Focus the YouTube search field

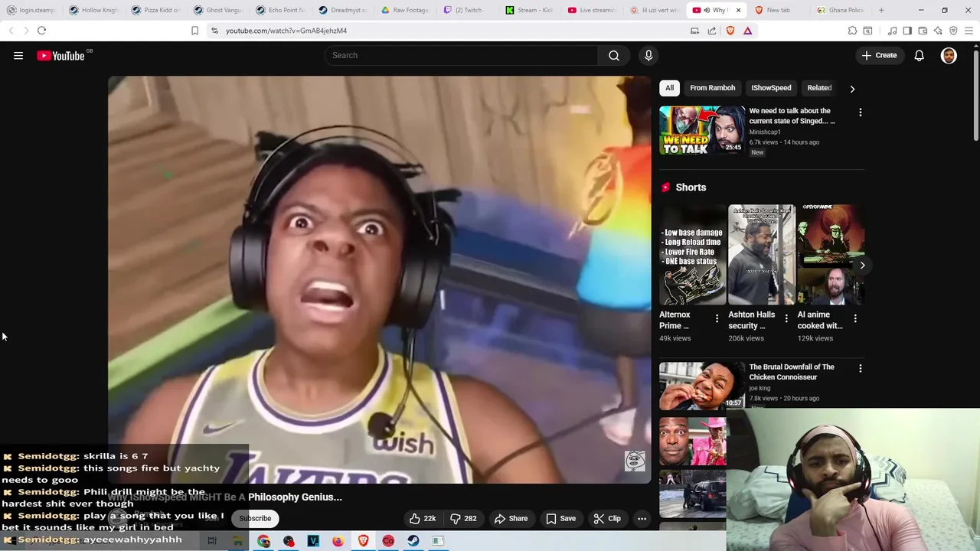(x=462, y=55)
